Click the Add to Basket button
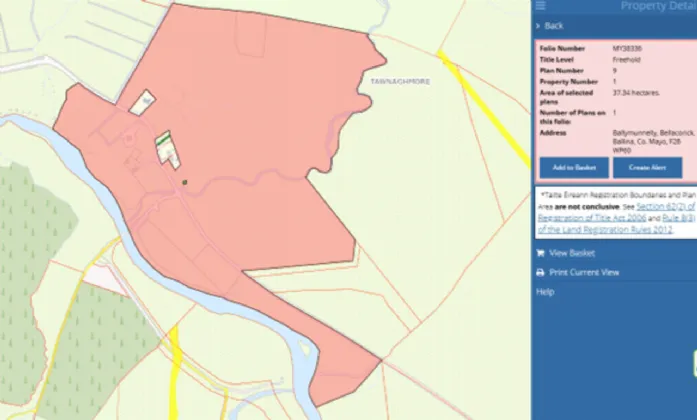 (573, 168)
